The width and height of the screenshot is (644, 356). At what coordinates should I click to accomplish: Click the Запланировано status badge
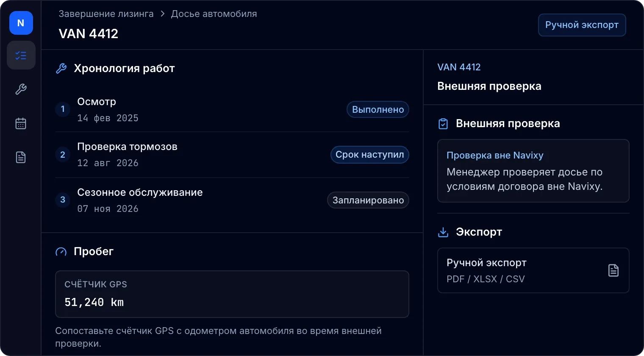coord(368,200)
